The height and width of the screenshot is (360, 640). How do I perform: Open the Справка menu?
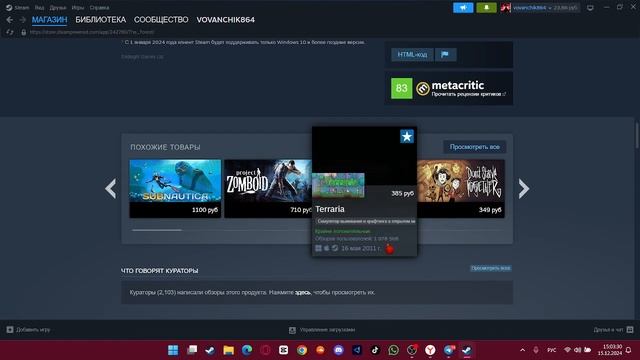click(99, 7)
